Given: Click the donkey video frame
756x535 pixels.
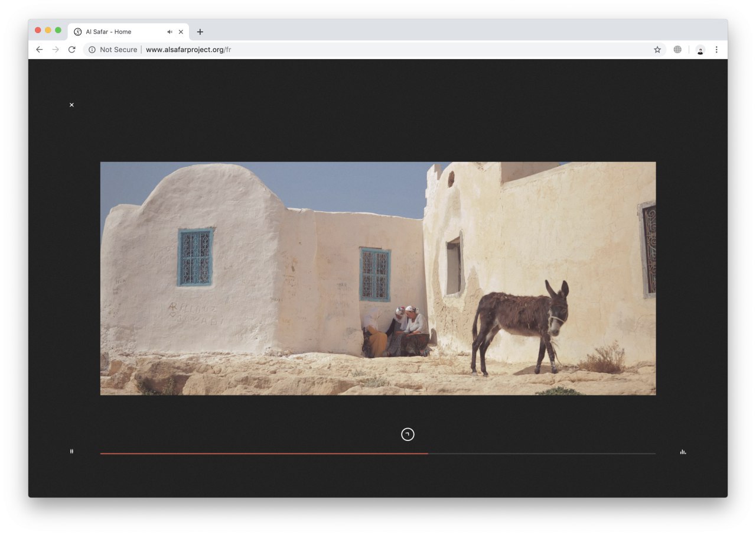Looking at the screenshot, I should click(378, 278).
